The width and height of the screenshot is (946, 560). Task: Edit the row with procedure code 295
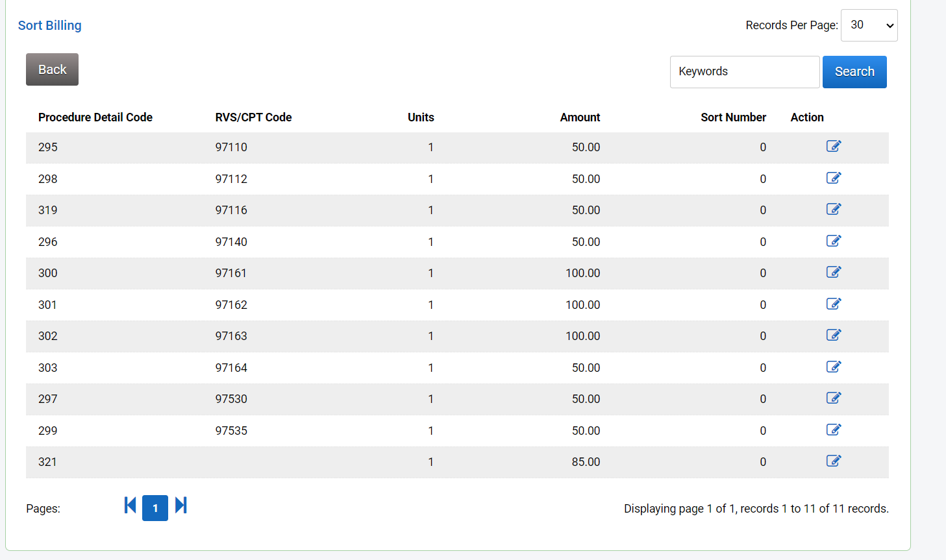(x=833, y=146)
